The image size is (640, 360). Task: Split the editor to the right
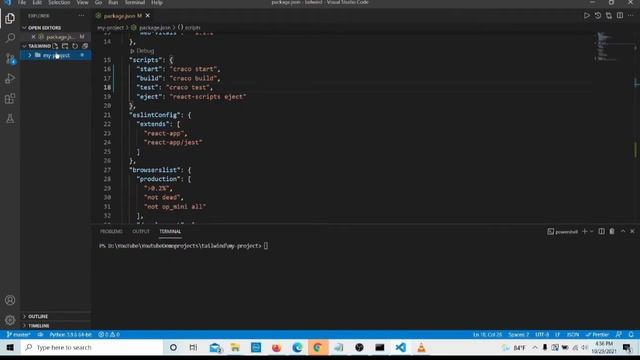pyautogui.click(x=620, y=16)
